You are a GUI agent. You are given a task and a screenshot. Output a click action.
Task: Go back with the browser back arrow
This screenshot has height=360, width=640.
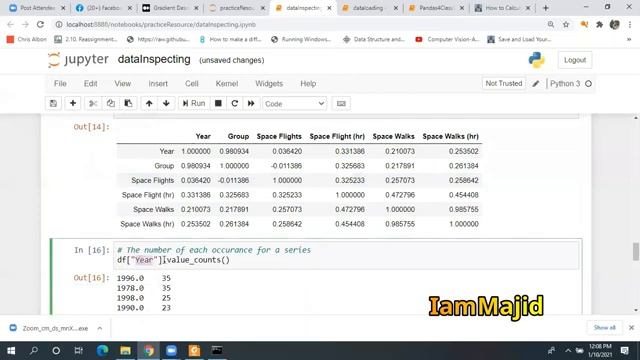[x=10, y=24]
